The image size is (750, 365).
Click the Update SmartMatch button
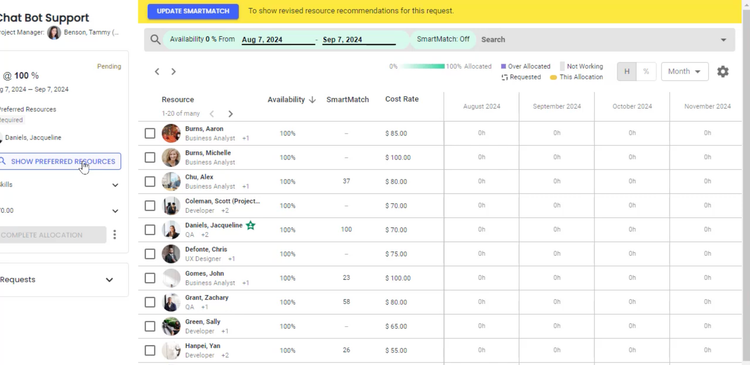[193, 11]
